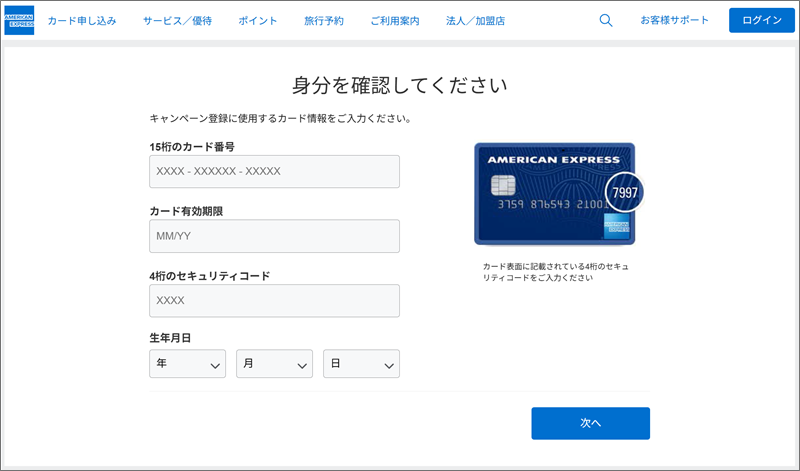Click the ログイン button
The image size is (800, 471).
[x=762, y=20]
